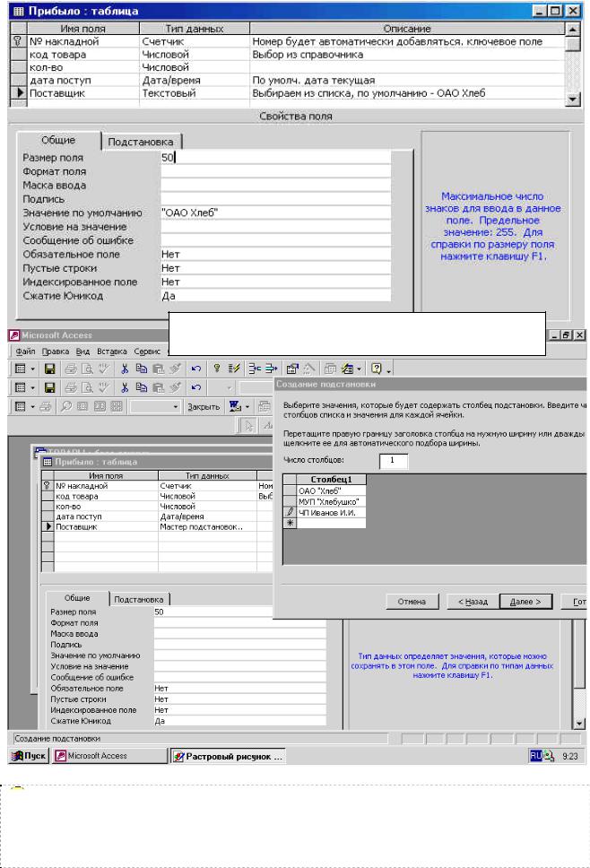The height and width of the screenshot is (868, 590).
Task: Open the field Properties icon in the toolbar
Action: pos(292,369)
